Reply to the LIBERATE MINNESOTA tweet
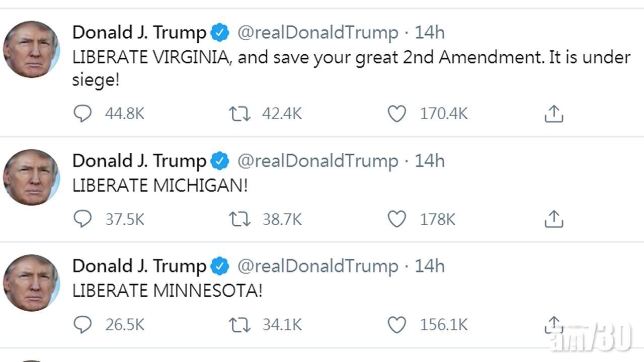644x362 pixels. pos(83,325)
